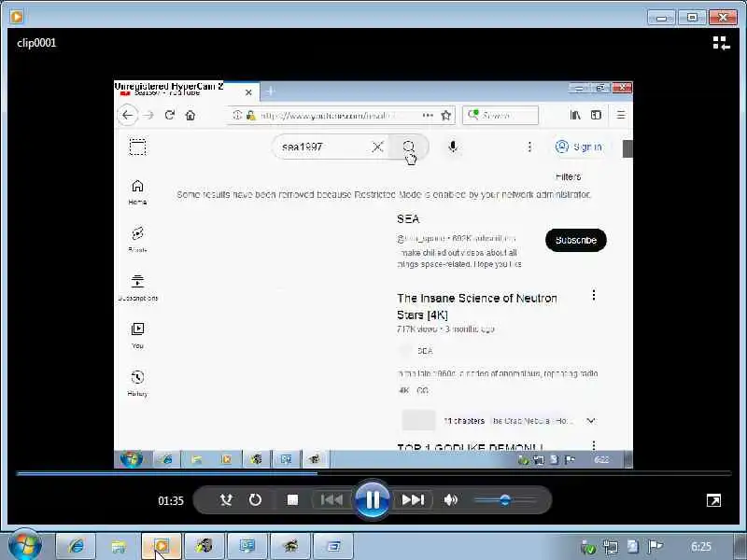Open page actions ellipsis in address bar

click(428, 115)
